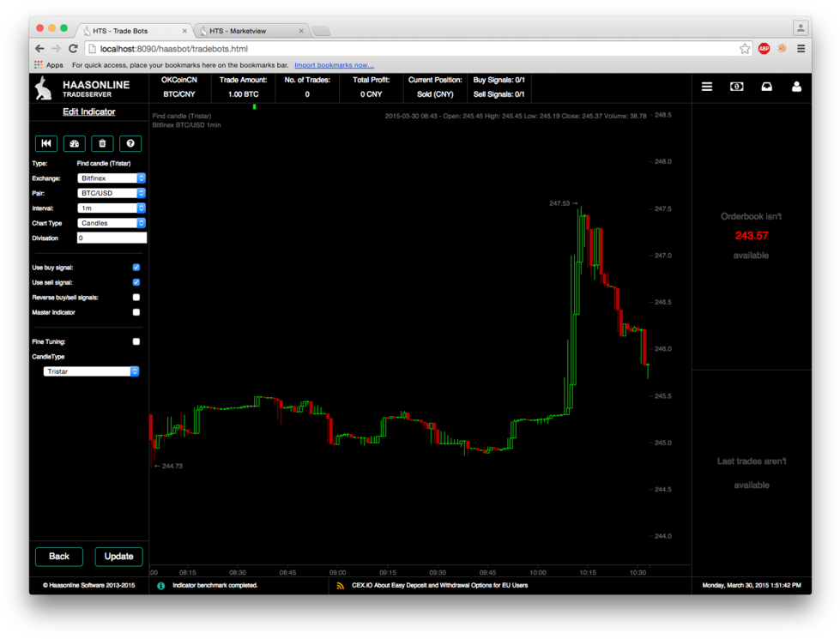Click the date and time in footer
This screenshot has width=840, height=639.
pyautogui.click(x=752, y=586)
